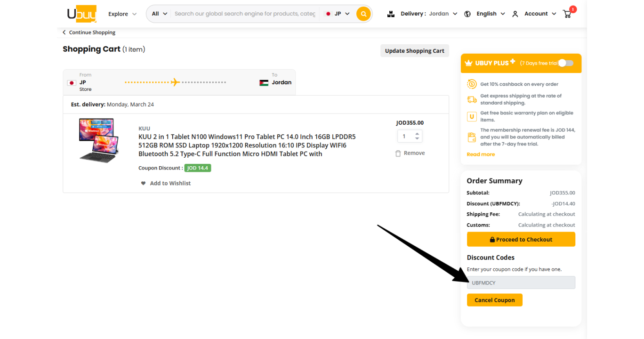
Task: Click Update Shopping Cart button
Action: click(x=415, y=51)
